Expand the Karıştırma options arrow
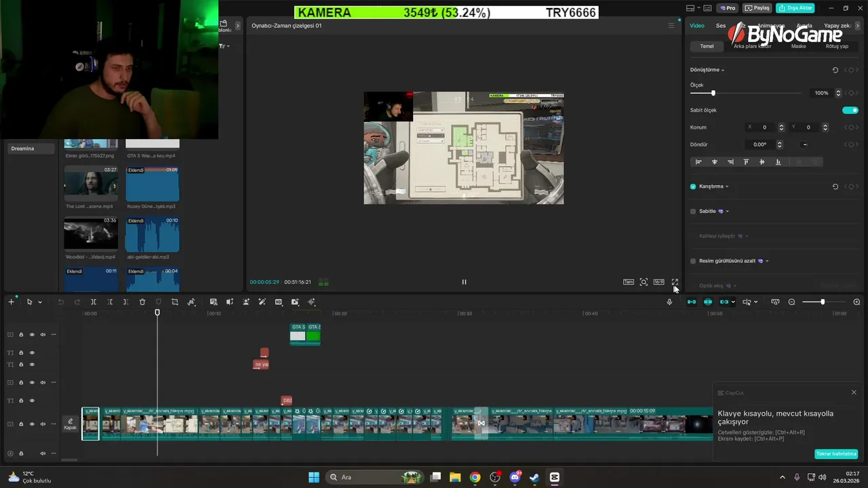The image size is (868, 488). point(727,186)
